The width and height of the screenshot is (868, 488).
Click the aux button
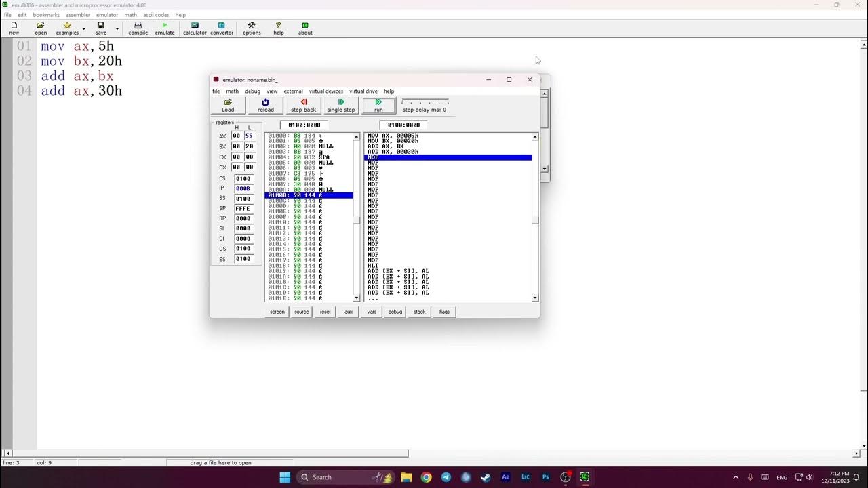(x=349, y=312)
